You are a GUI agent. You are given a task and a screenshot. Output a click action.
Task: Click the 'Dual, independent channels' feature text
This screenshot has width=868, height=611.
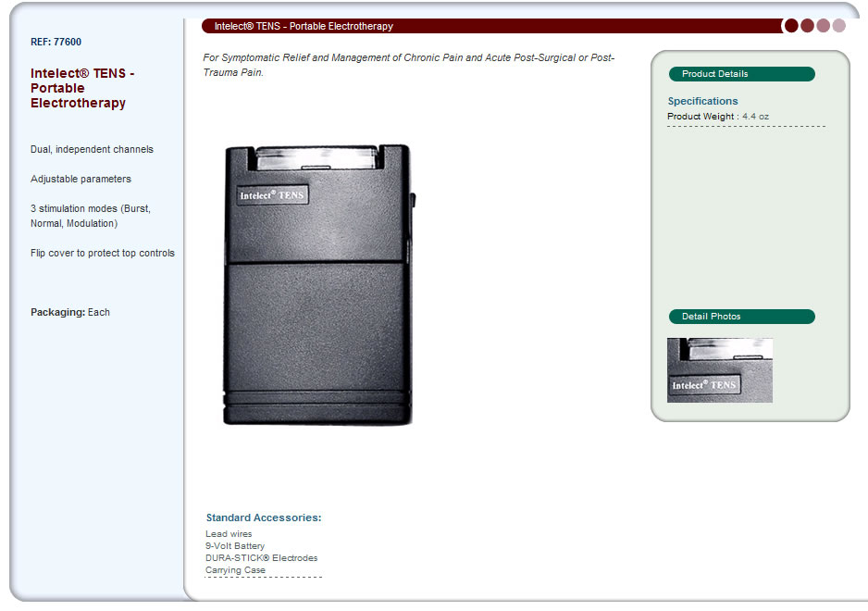tap(92, 150)
